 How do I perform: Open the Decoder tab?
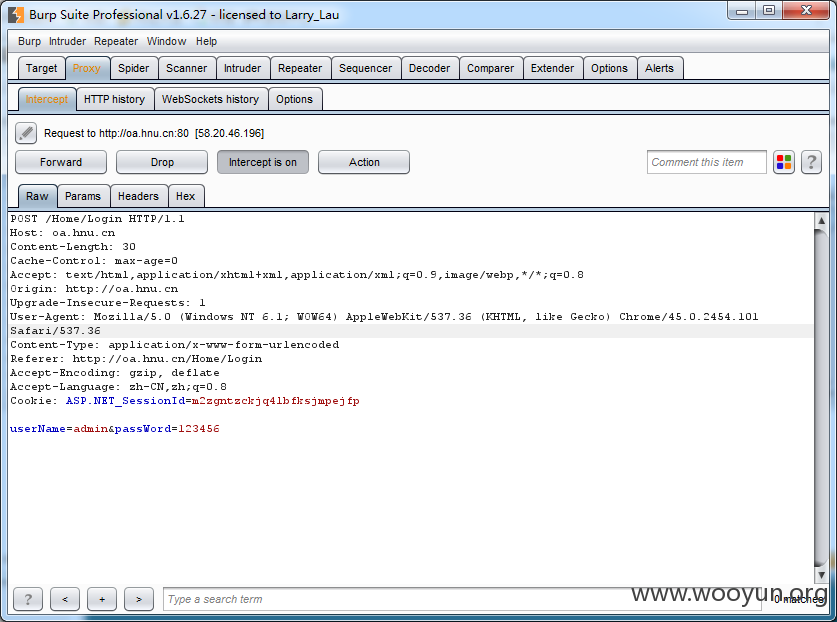pos(429,68)
